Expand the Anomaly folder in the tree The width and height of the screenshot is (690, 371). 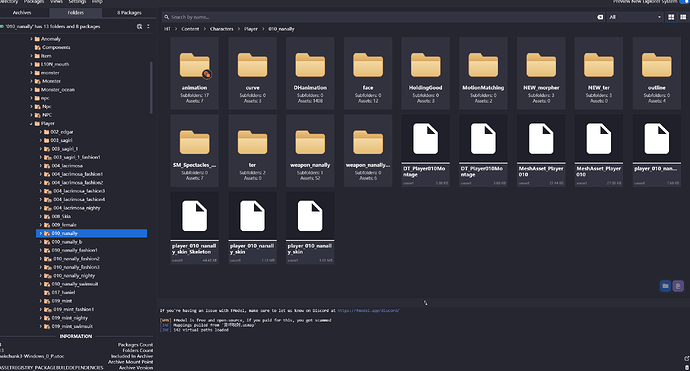[x=32, y=39]
